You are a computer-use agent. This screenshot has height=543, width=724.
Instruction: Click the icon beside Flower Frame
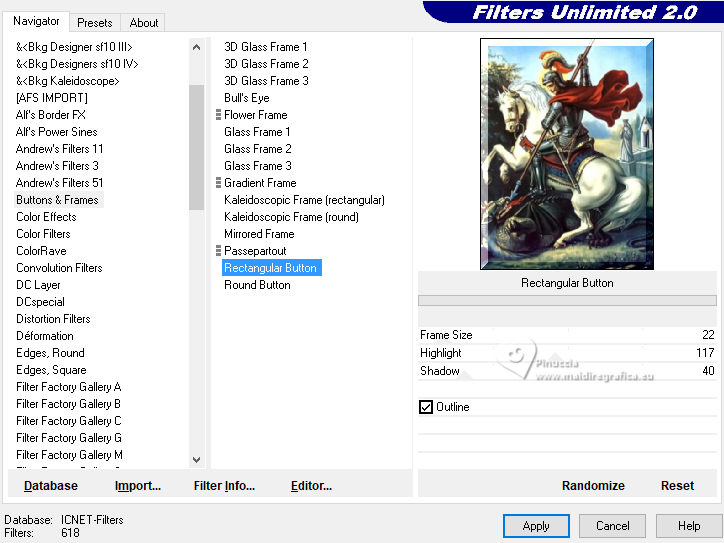218,115
